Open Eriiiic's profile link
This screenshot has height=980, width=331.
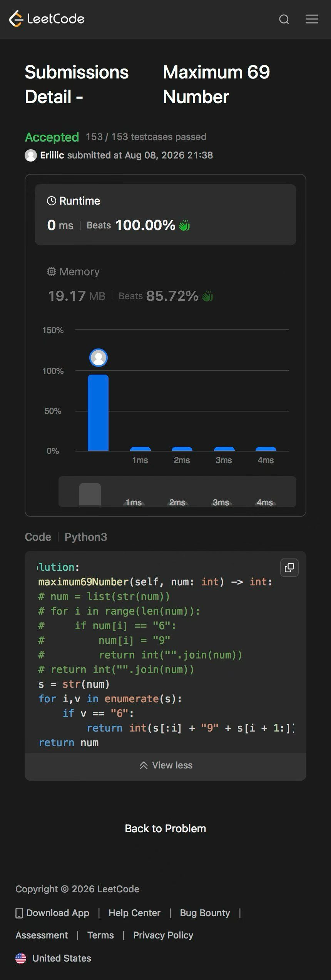click(x=52, y=155)
